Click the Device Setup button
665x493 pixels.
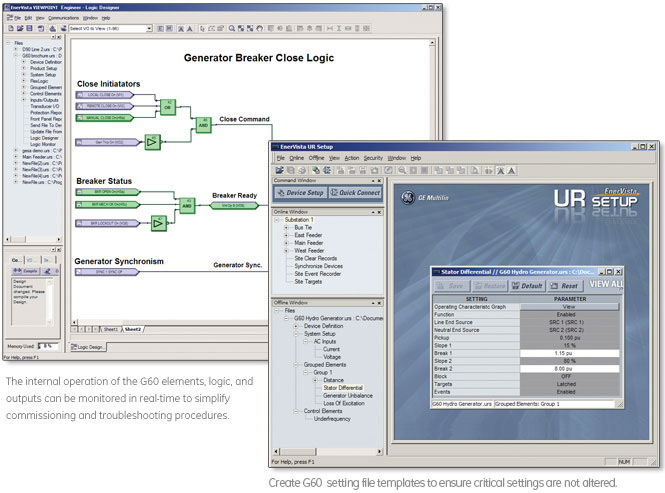(x=300, y=193)
